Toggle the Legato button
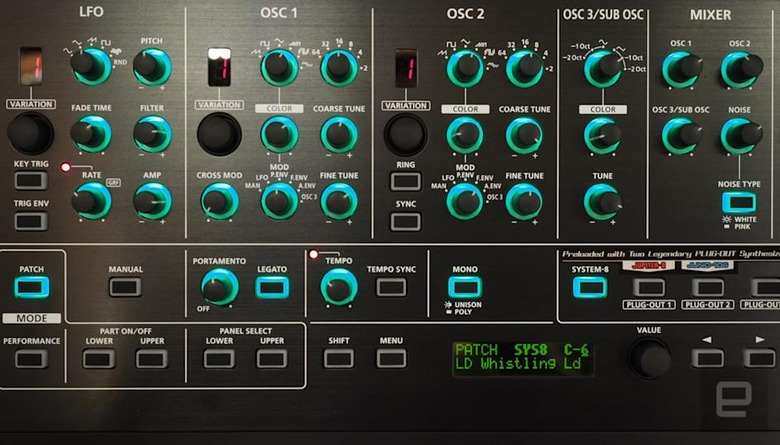Viewport: 780px width, 445px height. [x=271, y=287]
